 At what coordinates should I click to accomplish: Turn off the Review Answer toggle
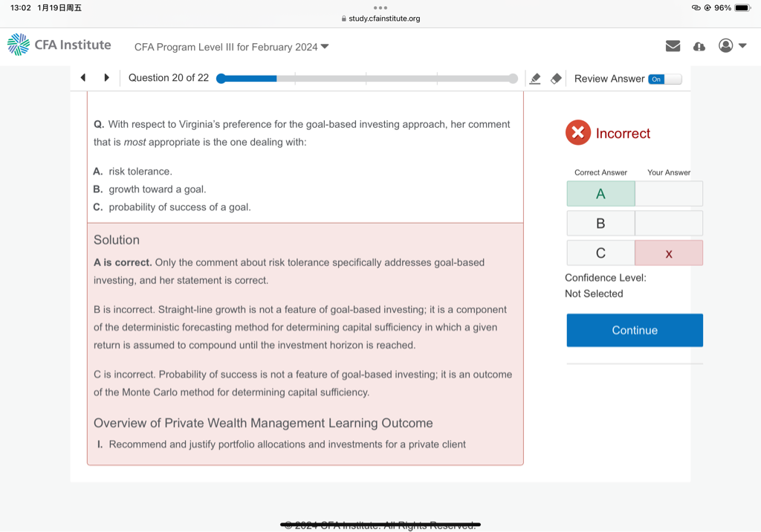(x=664, y=79)
